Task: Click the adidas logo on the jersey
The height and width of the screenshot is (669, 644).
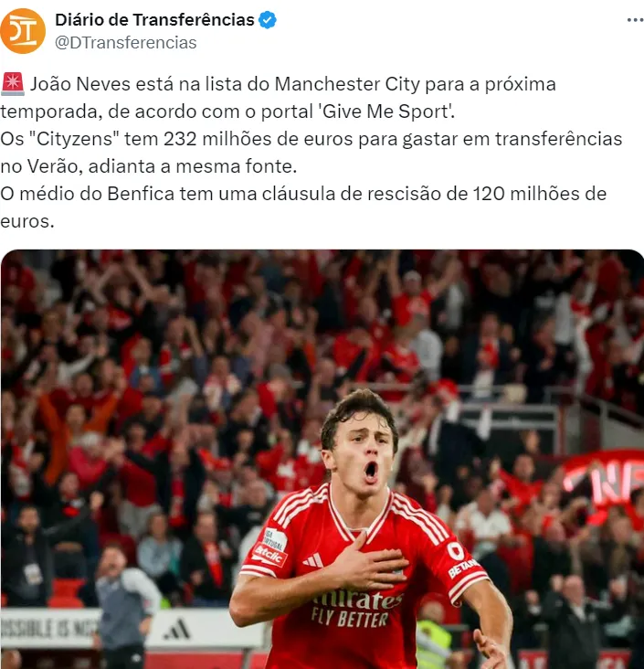Action: click(313, 559)
